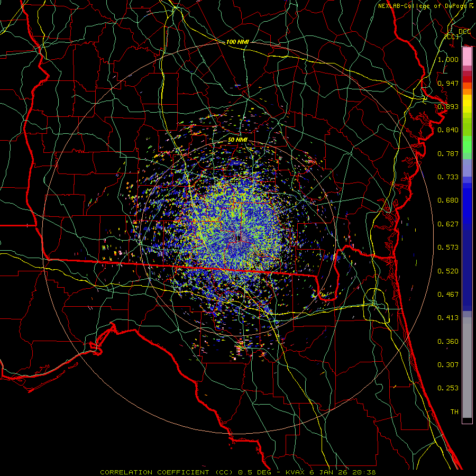476x476 pixels.
Task: Select the 0.787 scale value
Action: (x=448, y=153)
